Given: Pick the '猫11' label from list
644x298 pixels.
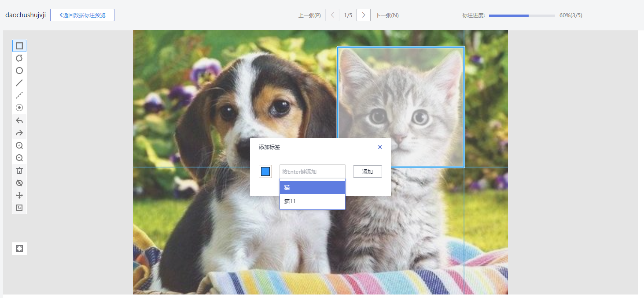Looking at the screenshot, I should [x=312, y=201].
